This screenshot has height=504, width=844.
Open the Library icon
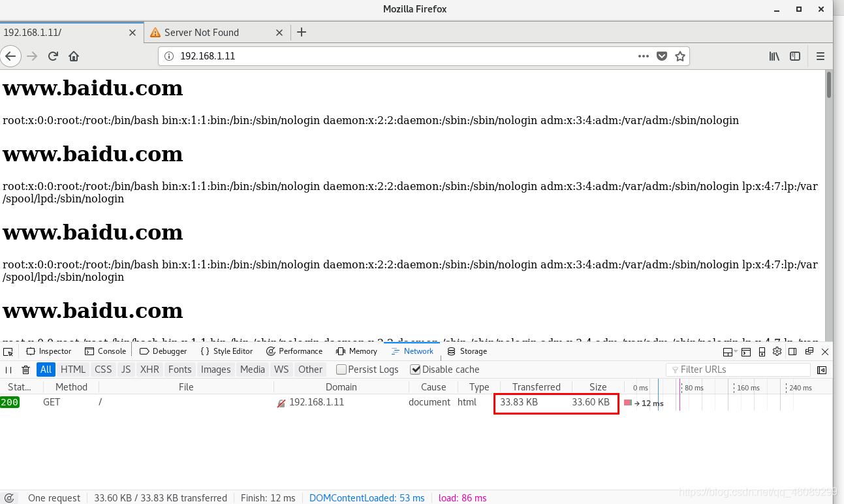774,56
